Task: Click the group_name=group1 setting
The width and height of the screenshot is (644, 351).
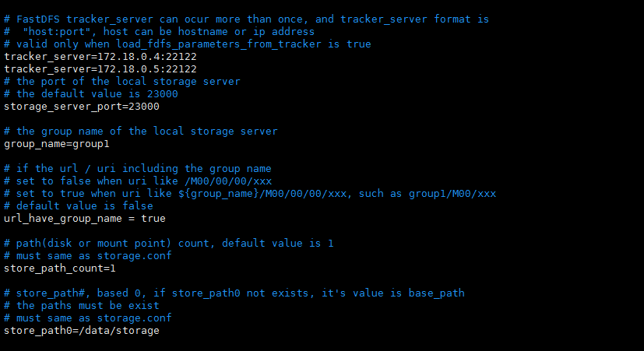Action: 57,144
